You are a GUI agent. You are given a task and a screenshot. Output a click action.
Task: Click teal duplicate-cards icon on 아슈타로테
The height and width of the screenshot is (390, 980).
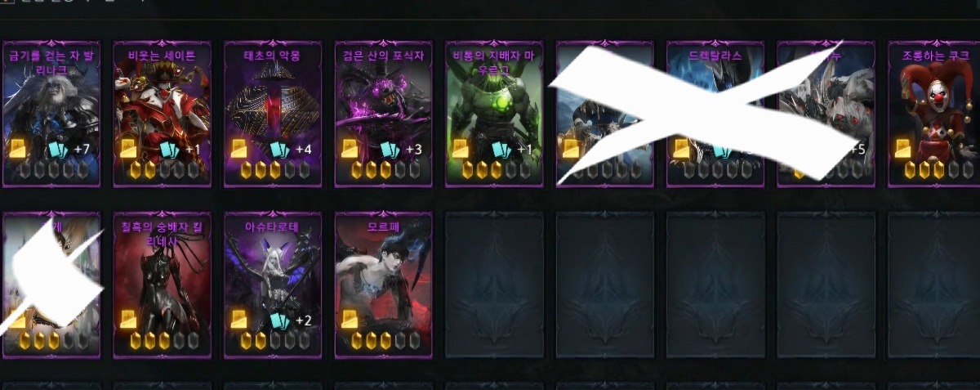tap(279, 320)
